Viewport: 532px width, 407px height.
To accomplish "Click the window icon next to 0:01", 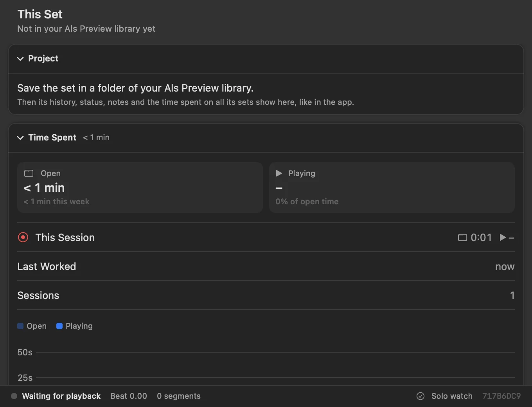I will point(462,238).
